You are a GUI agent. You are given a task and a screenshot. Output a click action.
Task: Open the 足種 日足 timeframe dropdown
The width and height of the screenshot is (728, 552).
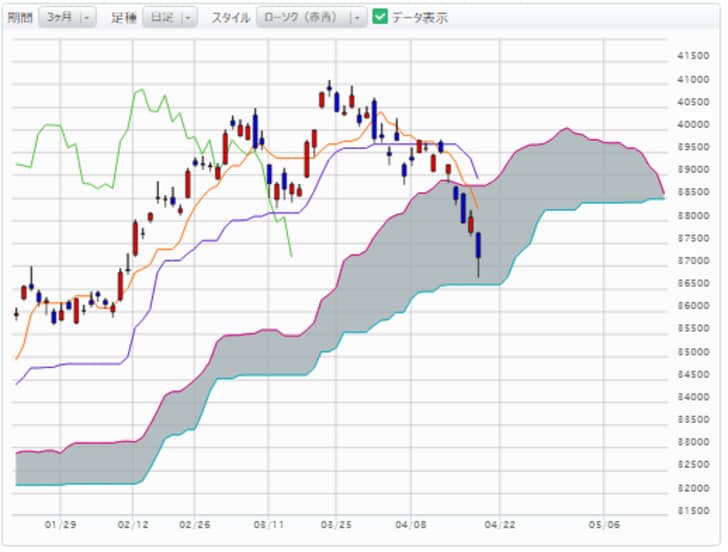tap(170, 18)
